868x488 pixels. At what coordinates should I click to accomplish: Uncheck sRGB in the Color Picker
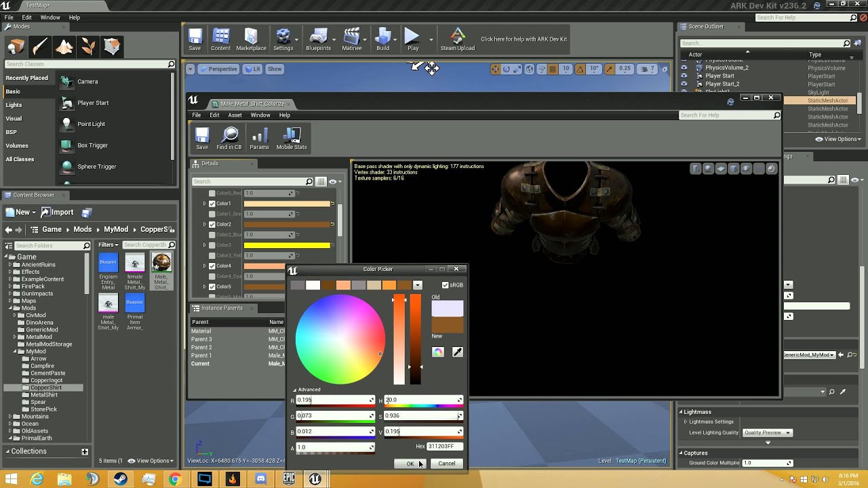coord(445,285)
